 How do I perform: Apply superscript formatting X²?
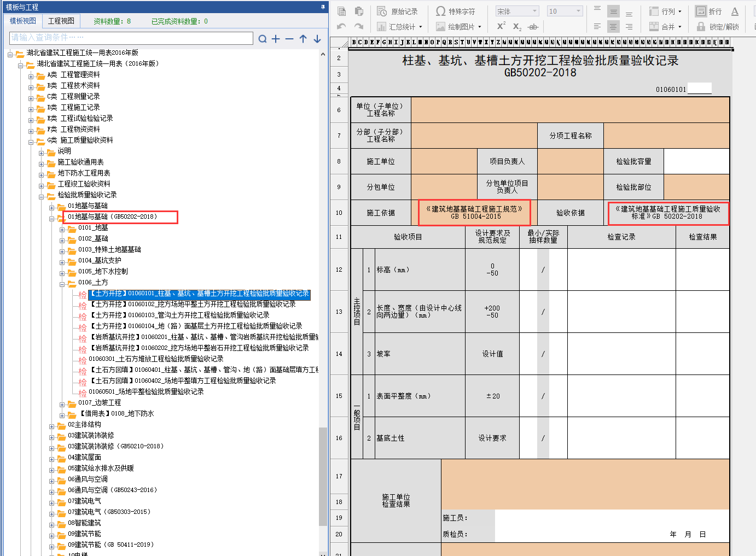pyautogui.click(x=501, y=26)
